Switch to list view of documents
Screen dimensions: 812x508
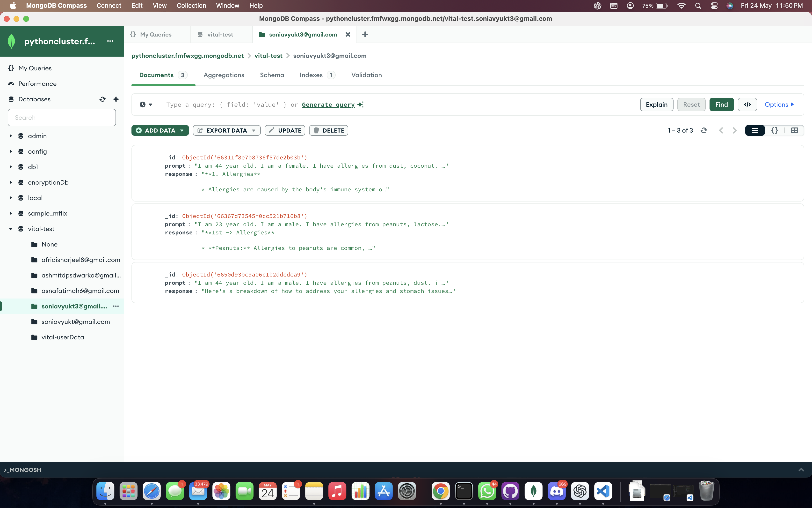(755, 130)
